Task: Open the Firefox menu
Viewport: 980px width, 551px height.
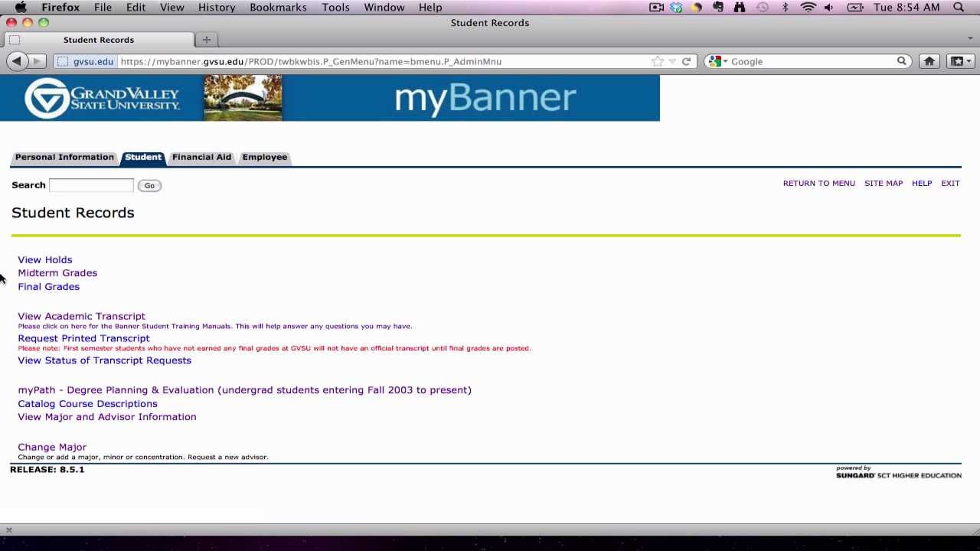Action: pos(60,7)
